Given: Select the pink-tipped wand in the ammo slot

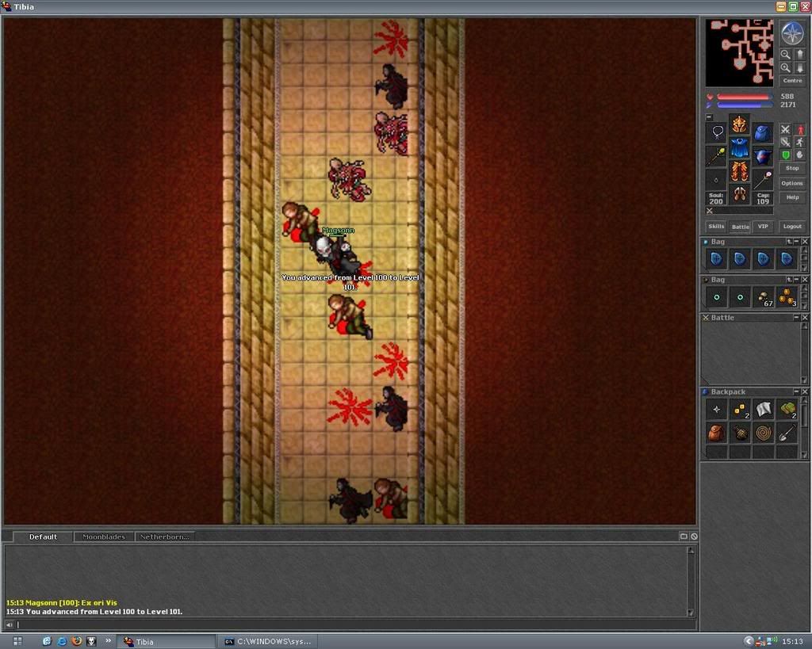Looking at the screenshot, I should tap(763, 180).
